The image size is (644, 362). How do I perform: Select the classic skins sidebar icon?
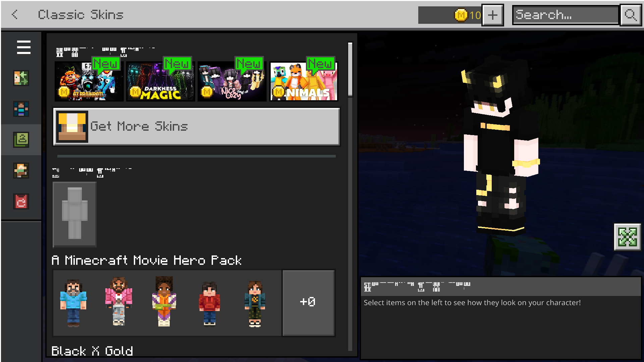click(x=21, y=140)
